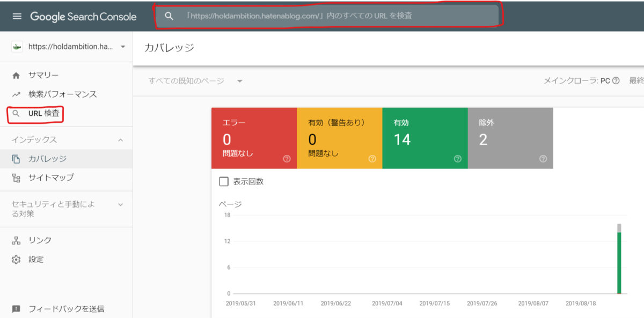Click the 2019/08/18 date on the chart axis
Viewport: 644px width, 318px height.
[581, 304]
